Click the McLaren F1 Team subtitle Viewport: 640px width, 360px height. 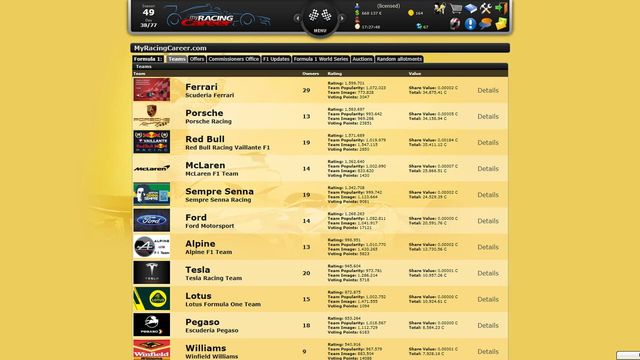[211, 173]
